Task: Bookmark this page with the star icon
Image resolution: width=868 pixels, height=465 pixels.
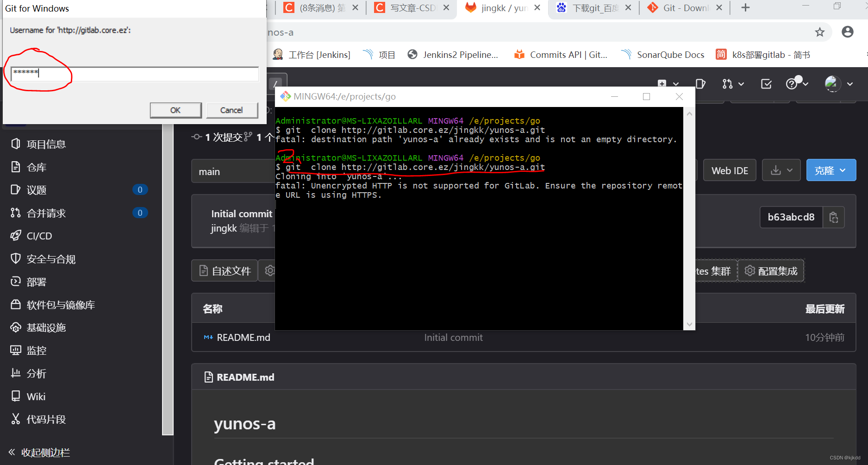Action: (820, 32)
